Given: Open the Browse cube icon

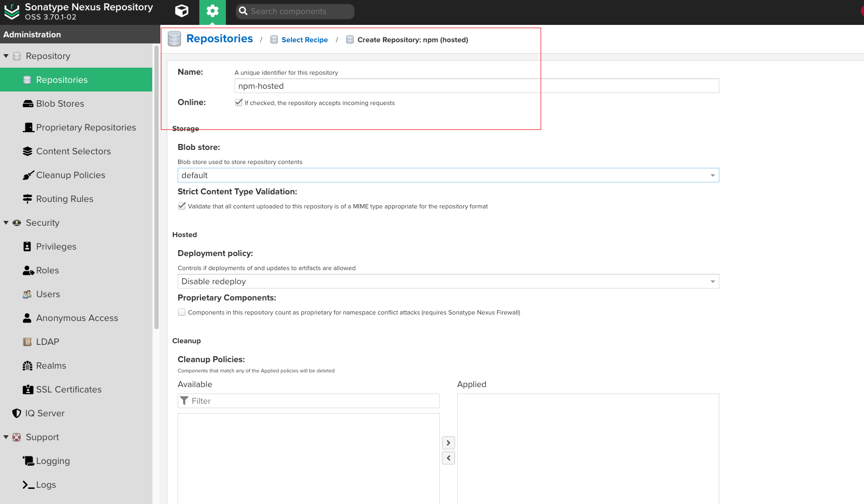Looking at the screenshot, I should (182, 11).
